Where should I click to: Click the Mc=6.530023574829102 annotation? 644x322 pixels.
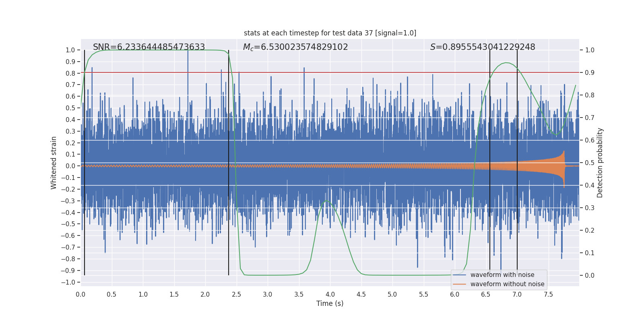tap(295, 47)
